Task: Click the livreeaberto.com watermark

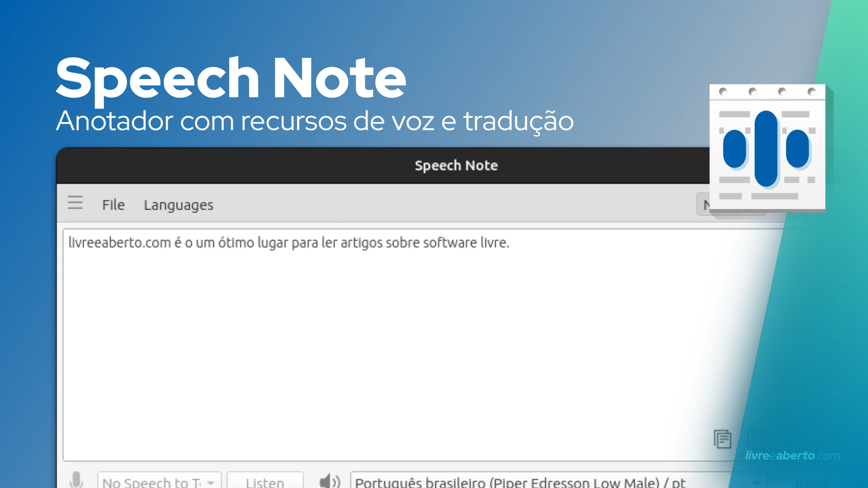Action: point(793,456)
